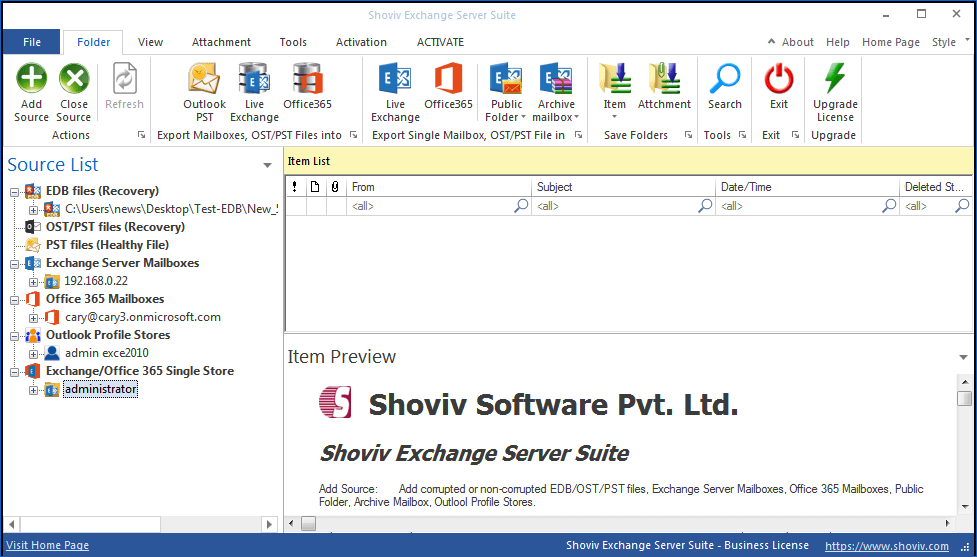This screenshot has width=977, height=557.
Task: Click the Attachment save icon
Action: pos(664,79)
